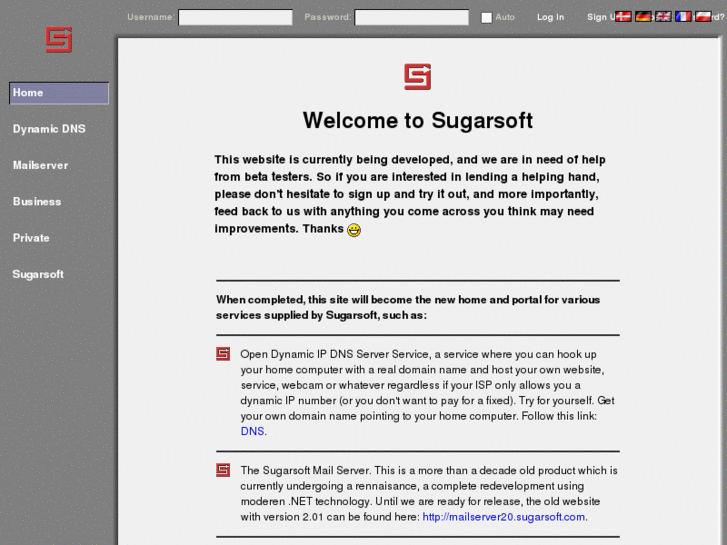The width and height of the screenshot is (727, 545).
Task: Click the Sugarsoft logo in the sidebar
Action: [59, 39]
